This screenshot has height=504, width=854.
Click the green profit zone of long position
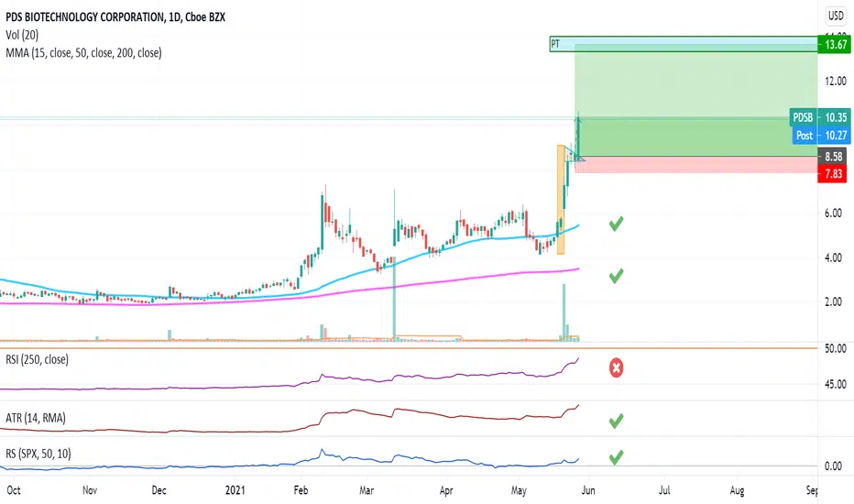click(696, 101)
